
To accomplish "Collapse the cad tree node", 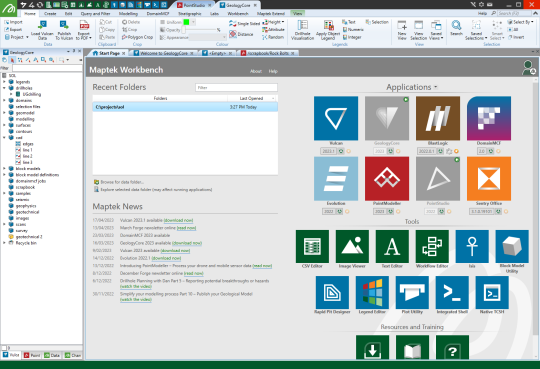I will pyautogui.click(x=4, y=138).
